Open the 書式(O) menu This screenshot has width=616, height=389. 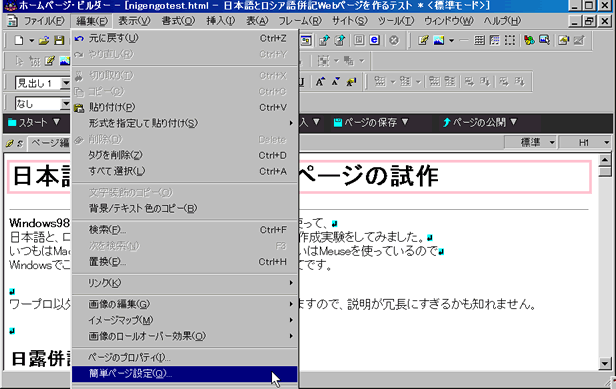tap(178, 20)
